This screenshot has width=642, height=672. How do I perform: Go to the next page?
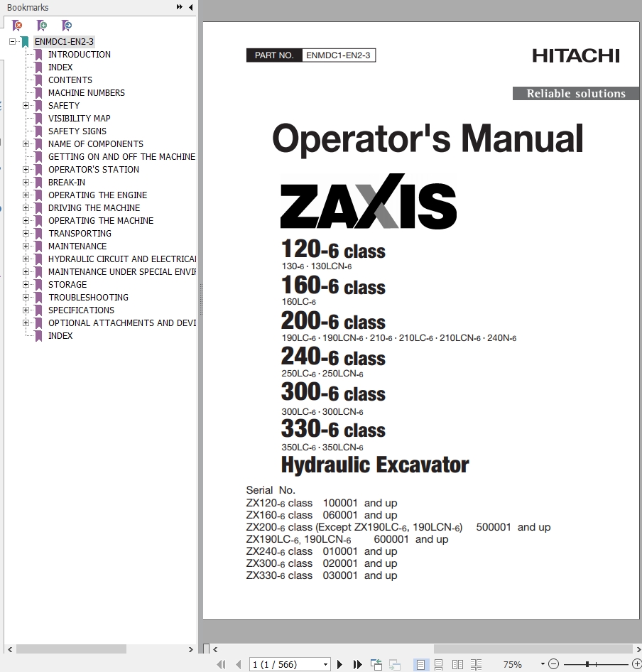point(340,664)
